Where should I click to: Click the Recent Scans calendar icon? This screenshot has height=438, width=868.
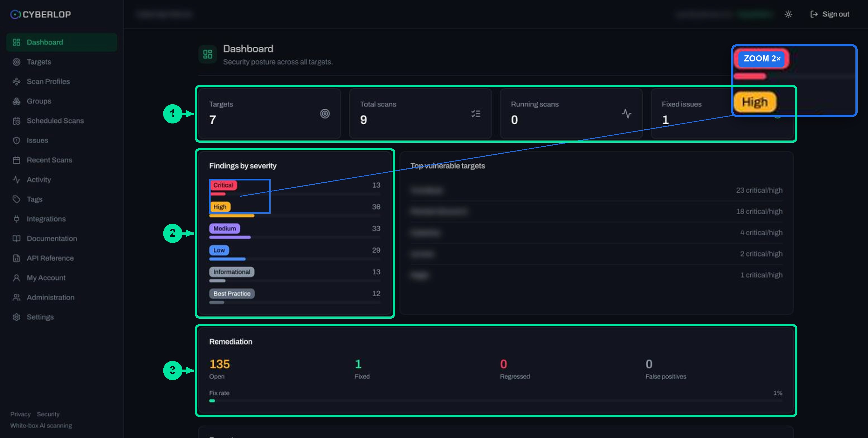[x=16, y=160]
